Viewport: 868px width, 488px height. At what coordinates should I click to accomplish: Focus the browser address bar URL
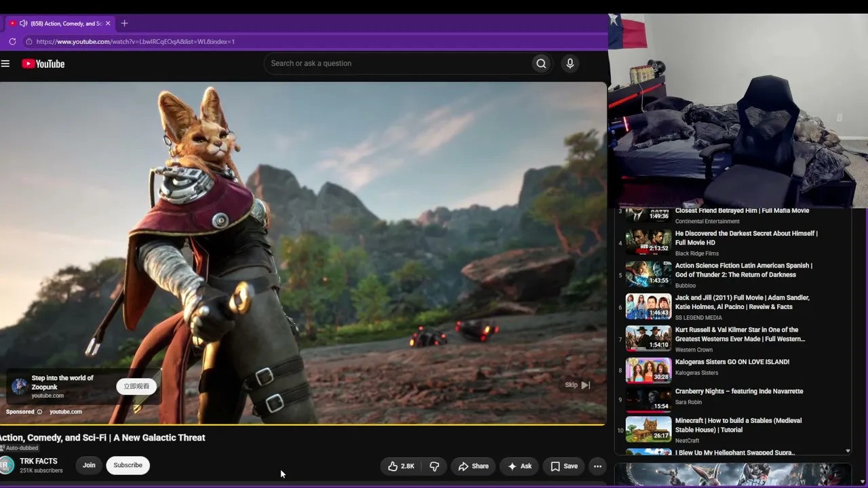(136, 41)
